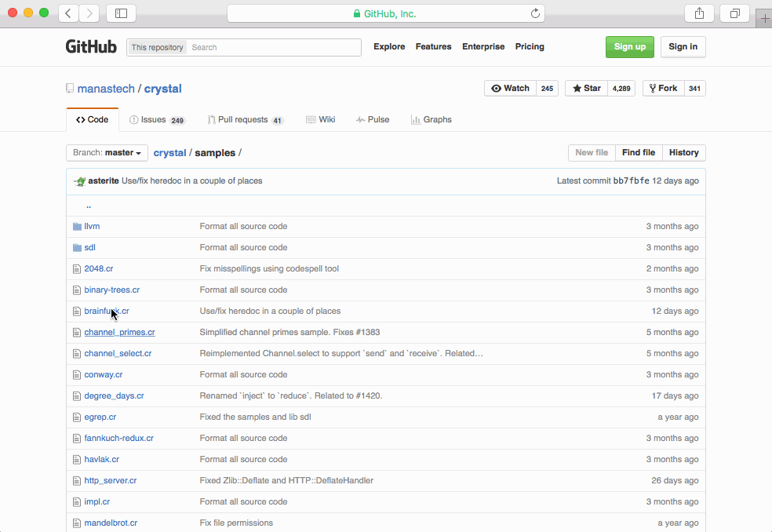Screen dimensions: 772x532
Task: Click the Find file button
Action: pos(639,153)
